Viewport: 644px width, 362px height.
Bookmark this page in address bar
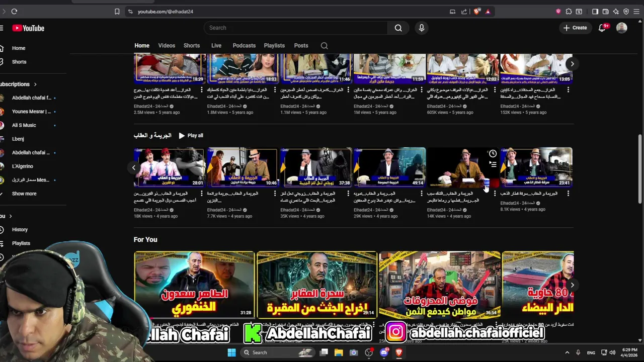(117, 12)
